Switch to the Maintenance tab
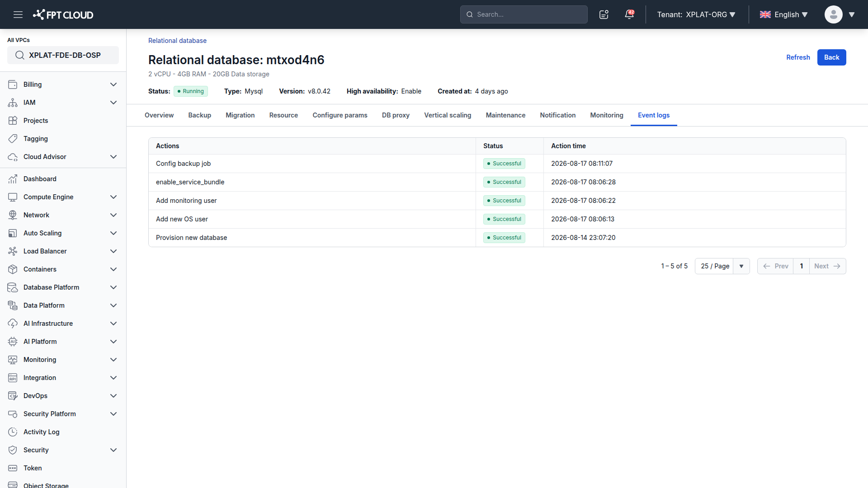 pos(505,115)
